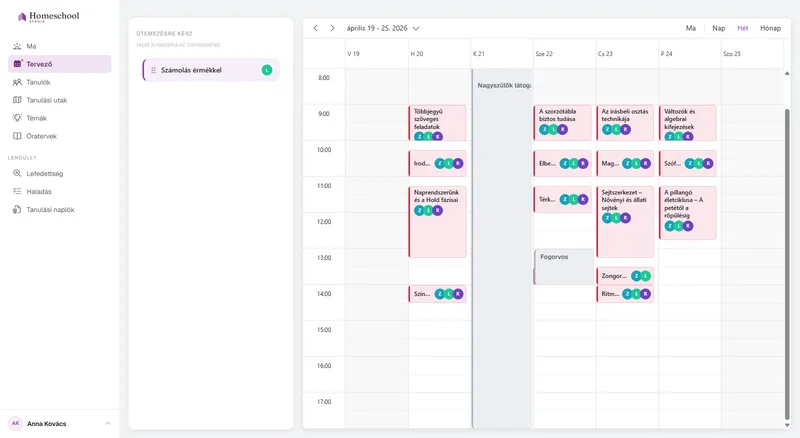The width and height of the screenshot is (800, 438).
Task: Open the Haladás checklist icon
Action: (17, 191)
